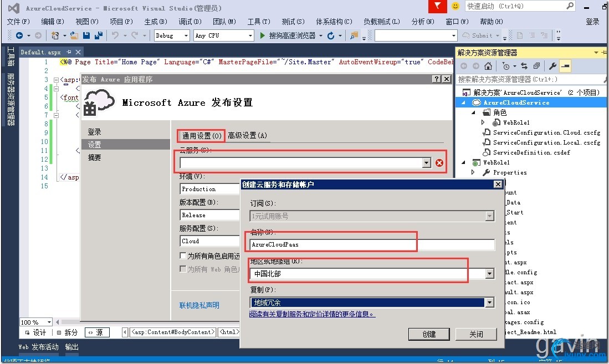The height and width of the screenshot is (364, 609).
Task: Close the Default.aspx document tab
Action: point(78,52)
